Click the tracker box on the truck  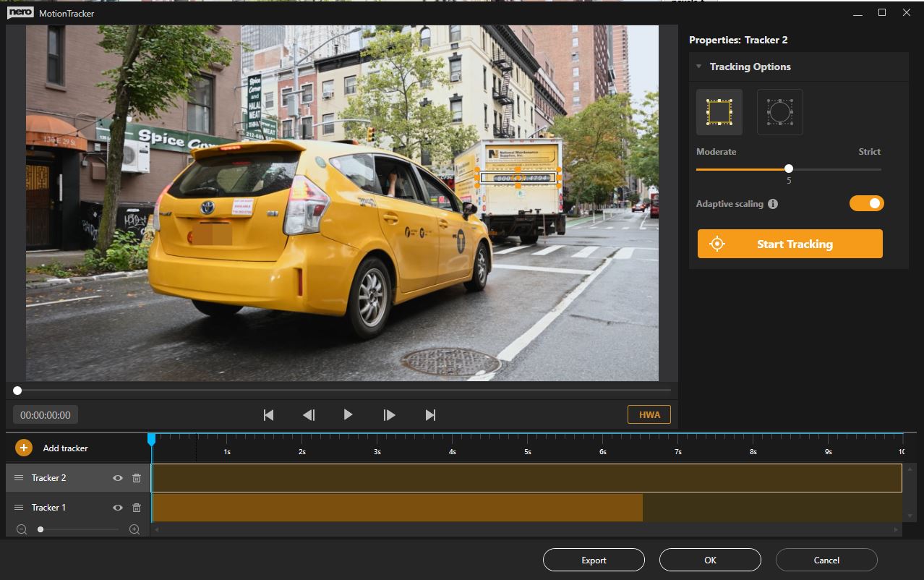[518, 177]
